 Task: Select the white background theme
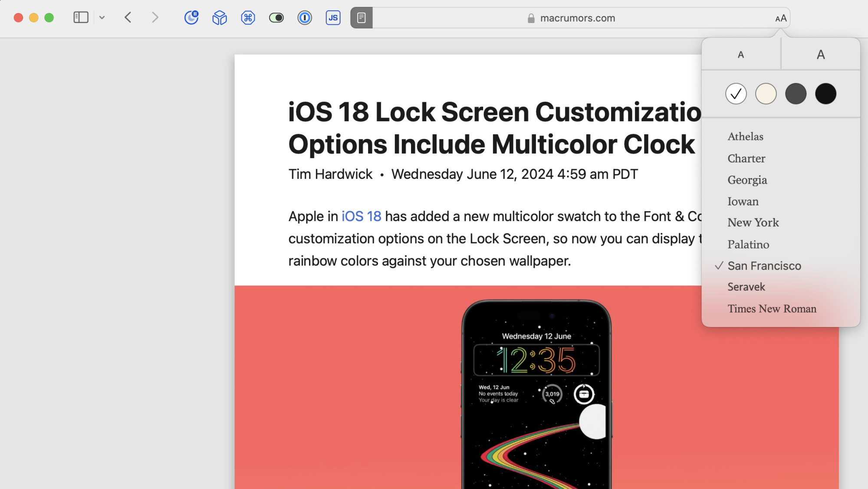pyautogui.click(x=736, y=94)
